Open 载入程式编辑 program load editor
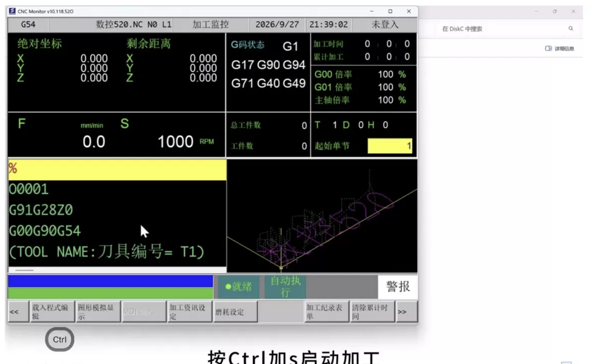 tap(52, 311)
